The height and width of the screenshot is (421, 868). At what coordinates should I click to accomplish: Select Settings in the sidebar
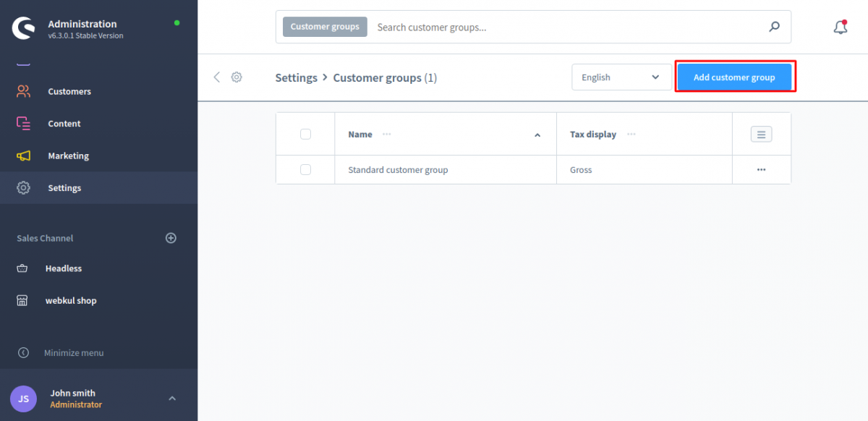64,187
